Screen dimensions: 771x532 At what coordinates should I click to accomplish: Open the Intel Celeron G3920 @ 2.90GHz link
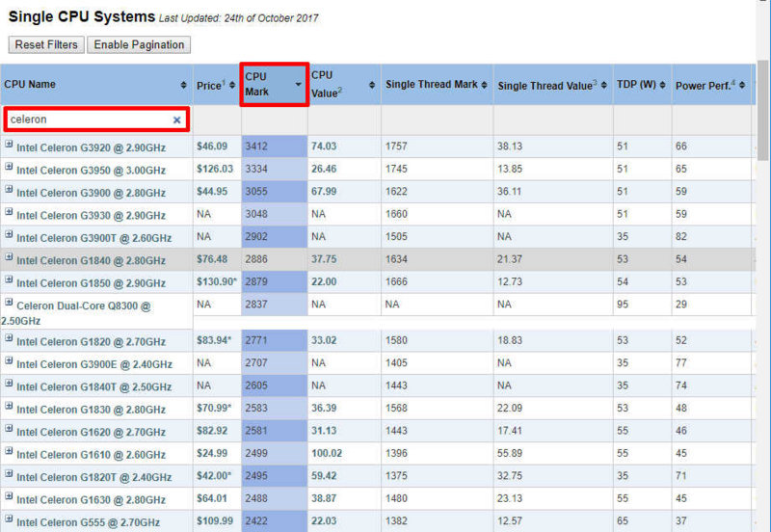point(91,147)
